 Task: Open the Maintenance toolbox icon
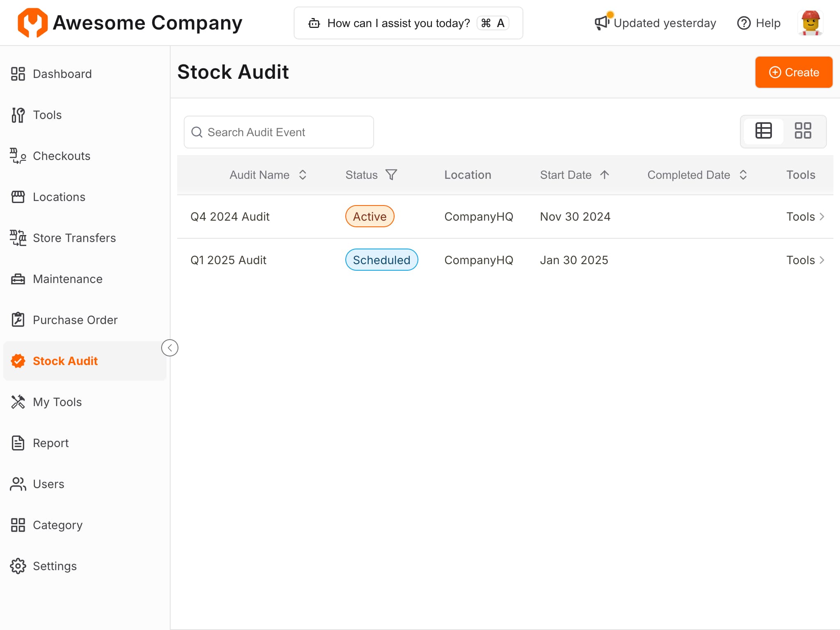(x=18, y=279)
